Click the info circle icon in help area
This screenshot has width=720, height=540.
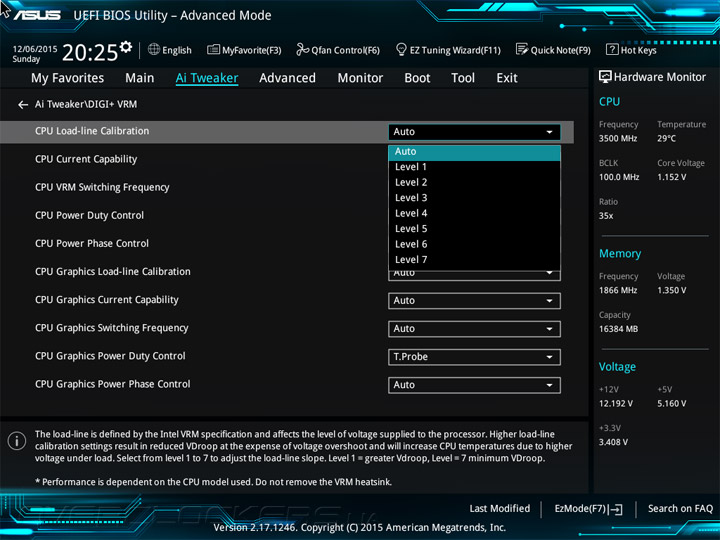[x=17, y=441]
